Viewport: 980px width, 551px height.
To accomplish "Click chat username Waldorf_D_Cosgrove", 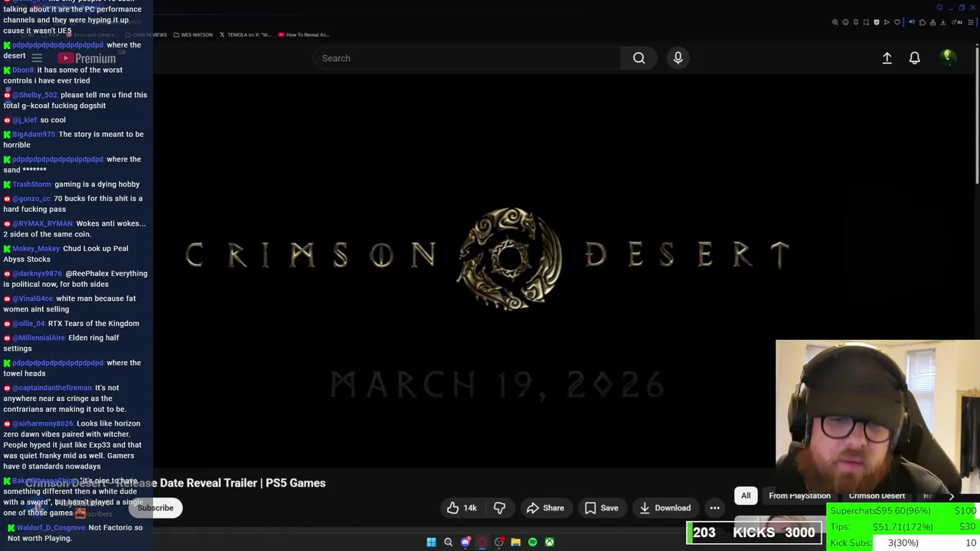I will click(x=51, y=527).
